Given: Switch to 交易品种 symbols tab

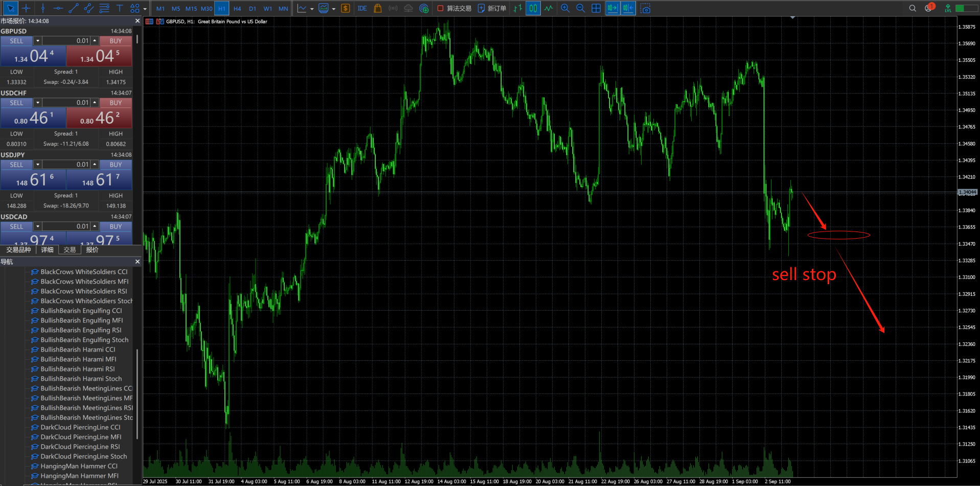Looking at the screenshot, I should pos(18,250).
